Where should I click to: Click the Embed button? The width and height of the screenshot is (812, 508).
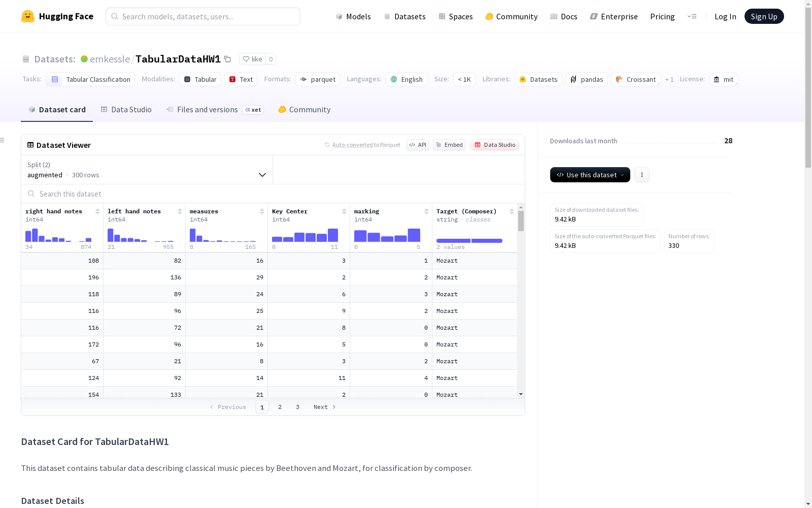pos(449,145)
